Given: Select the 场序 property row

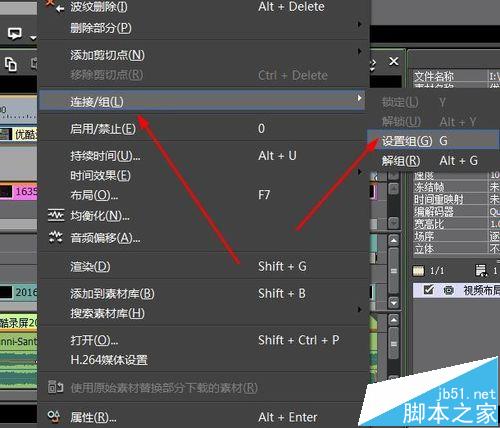Looking at the screenshot, I should pyautogui.click(x=456, y=236).
